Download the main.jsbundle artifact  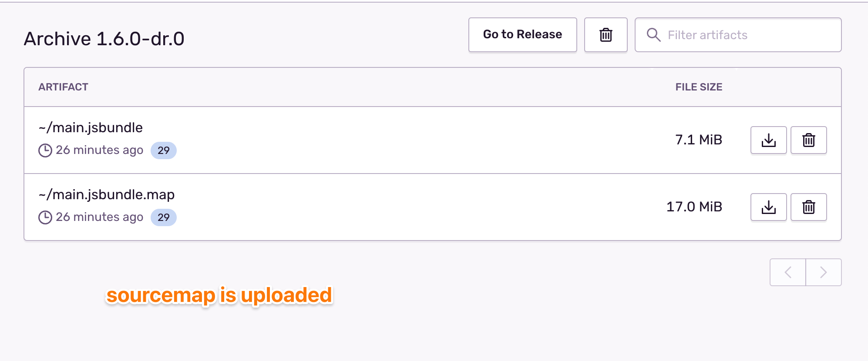pyautogui.click(x=768, y=140)
